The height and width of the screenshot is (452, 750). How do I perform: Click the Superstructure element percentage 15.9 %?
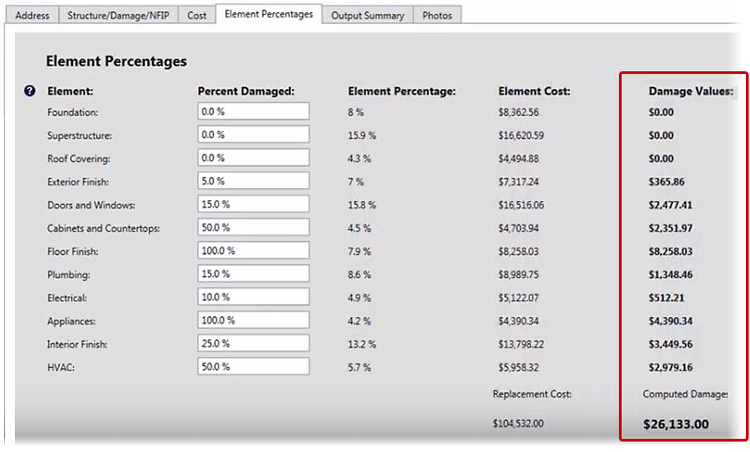click(362, 135)
